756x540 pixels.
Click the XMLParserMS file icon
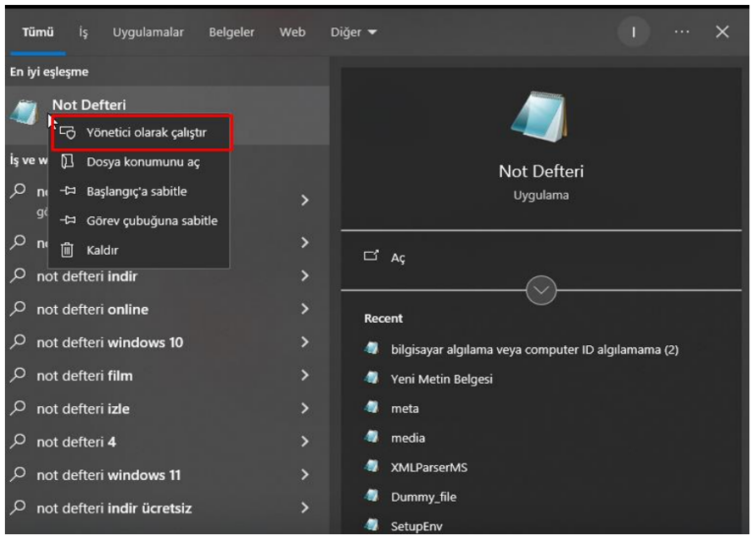372,467
